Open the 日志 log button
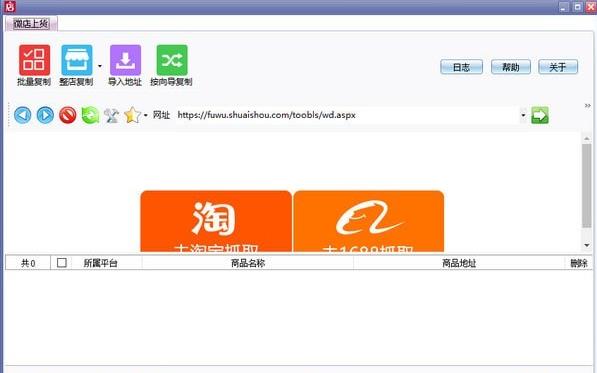This screenshot has height=373, width=597. point(461,67)
